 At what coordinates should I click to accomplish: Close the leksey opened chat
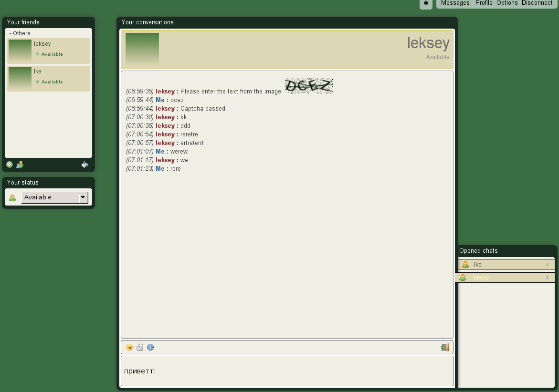click(x=547, y=278)
